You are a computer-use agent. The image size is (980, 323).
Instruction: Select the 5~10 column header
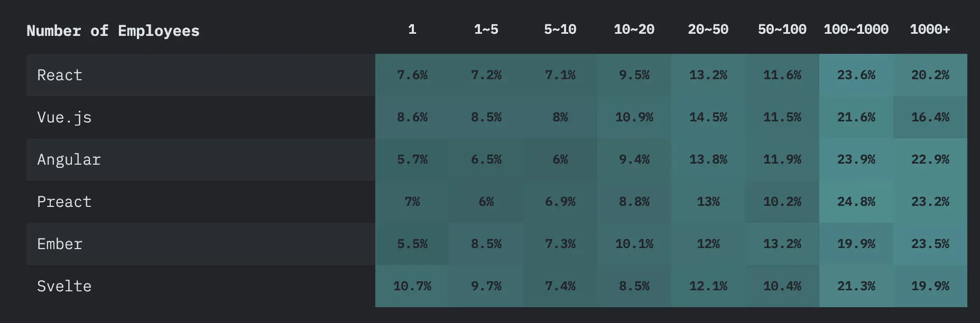point(560,30)
